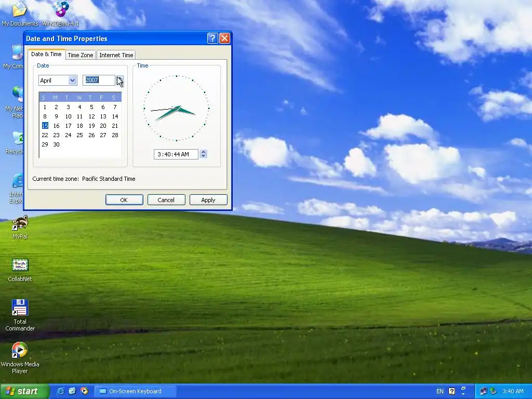Click the analog clock face
The width and height of the screenshot is (532, 399).
click(176, 108)
